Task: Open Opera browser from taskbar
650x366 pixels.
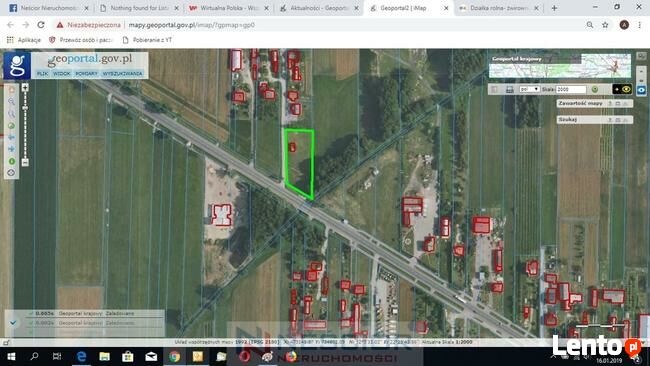Action: [245, 356]
